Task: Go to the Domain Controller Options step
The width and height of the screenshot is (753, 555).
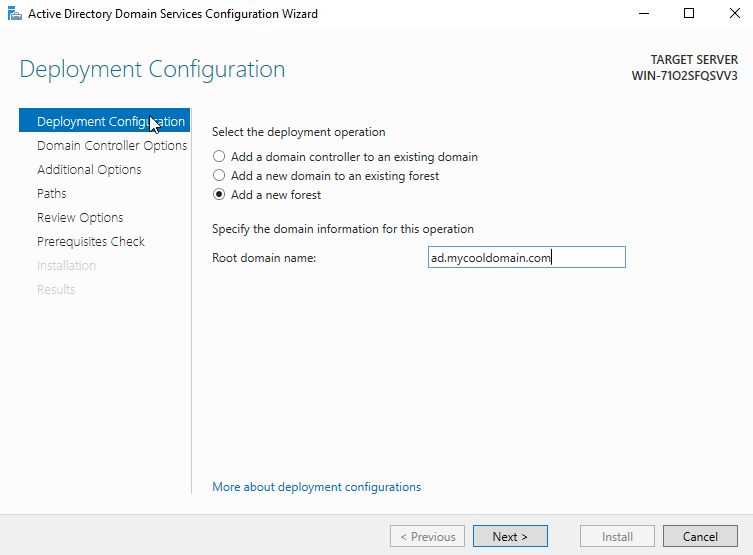Action: (x=111, y=146)
